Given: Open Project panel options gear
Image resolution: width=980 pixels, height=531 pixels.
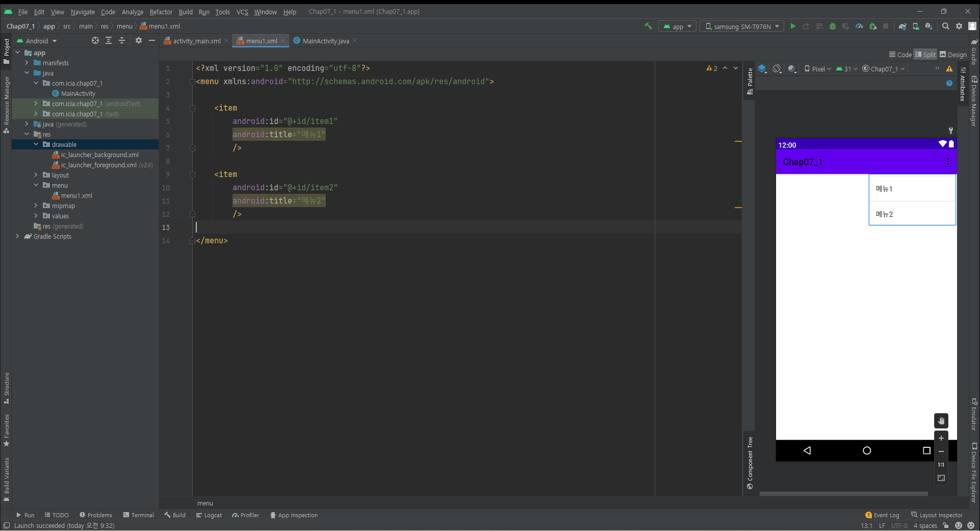Looking at the screenshot, I should [139, 40].
